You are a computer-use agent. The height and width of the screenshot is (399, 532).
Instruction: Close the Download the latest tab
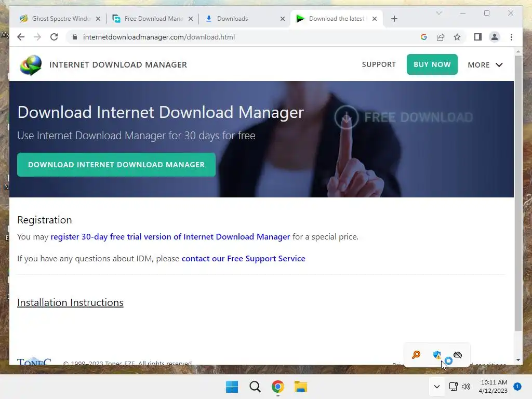point(375,19)
